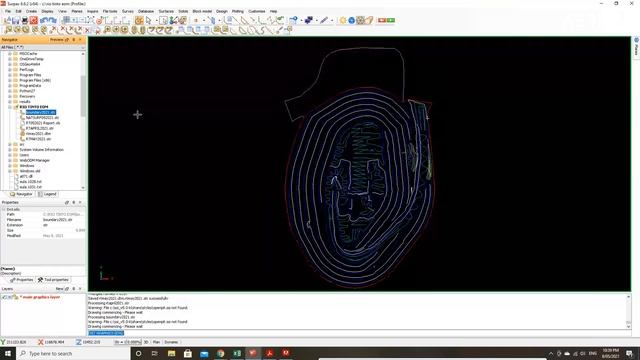Switch to the Tool properties tab
The width and height of the screenshot is (640, 360).
pos(53,280)
